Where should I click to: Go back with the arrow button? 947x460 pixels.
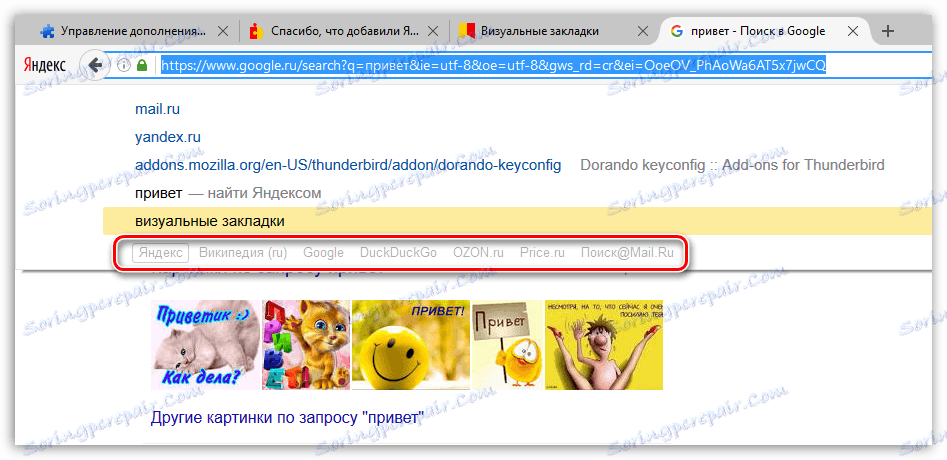click(x=94, y=65)
